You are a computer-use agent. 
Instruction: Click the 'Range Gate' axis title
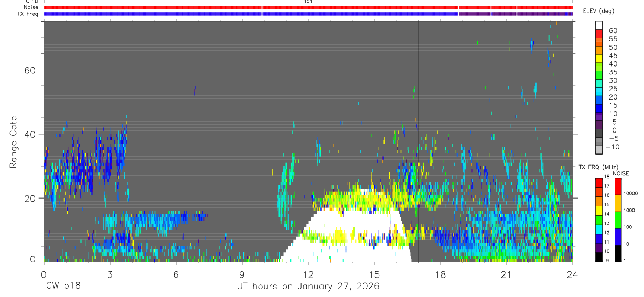[x=14, y=142]
